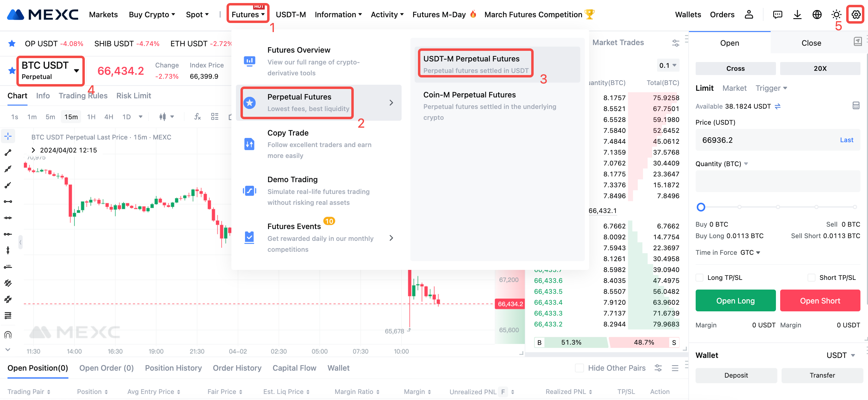
Task: Expand the Information menu
Action: click(x=338, y=15)
